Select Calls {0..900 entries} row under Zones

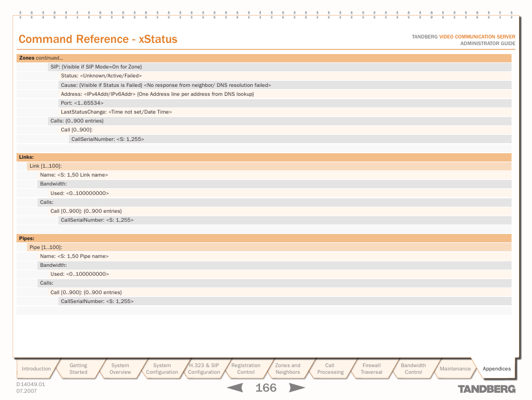click(x=279, y=121)
